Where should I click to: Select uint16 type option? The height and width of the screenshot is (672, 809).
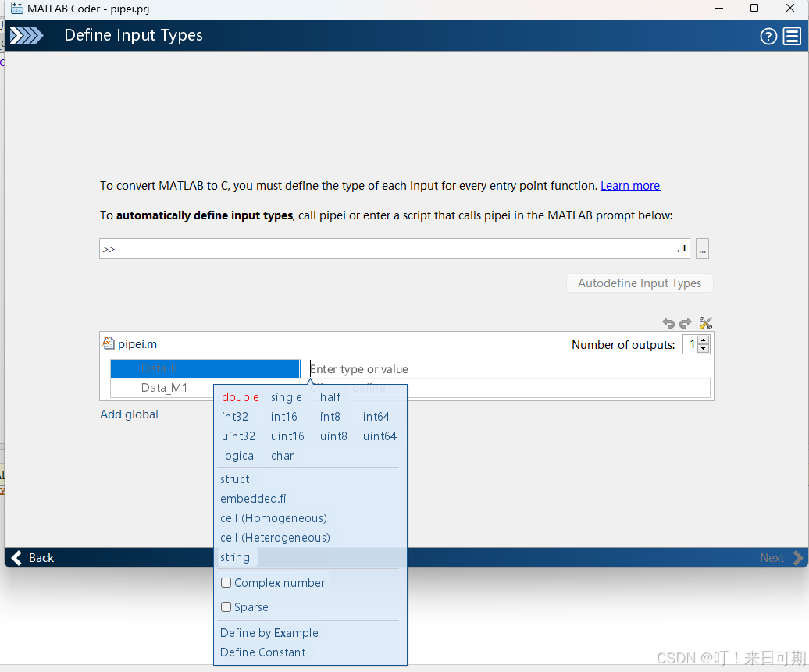click(x=287, y=436)
